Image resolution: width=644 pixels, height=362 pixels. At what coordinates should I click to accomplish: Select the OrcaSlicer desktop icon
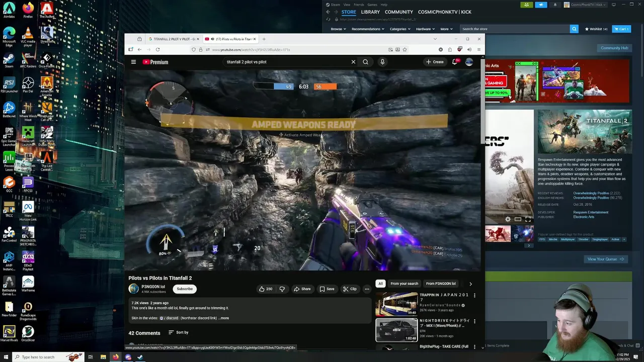tap(28, 333)
